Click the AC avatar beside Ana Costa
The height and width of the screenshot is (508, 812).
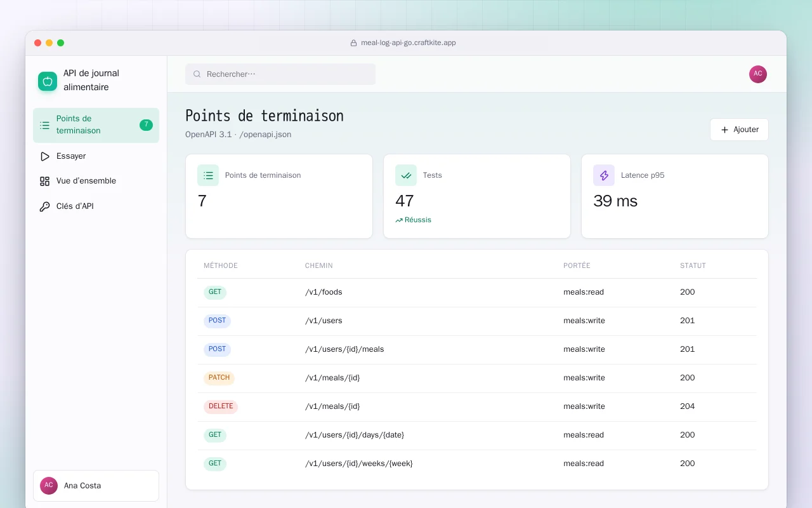[x=49, y=486]
